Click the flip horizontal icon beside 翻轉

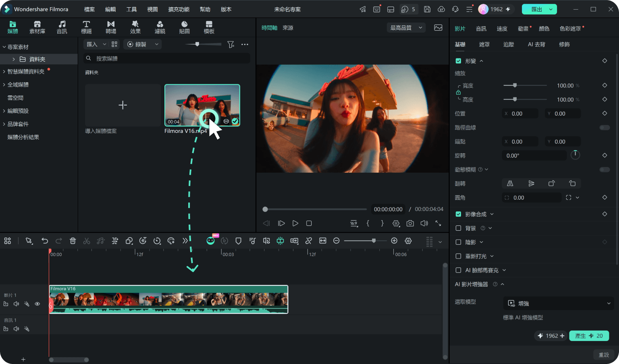tap(510, 184)
